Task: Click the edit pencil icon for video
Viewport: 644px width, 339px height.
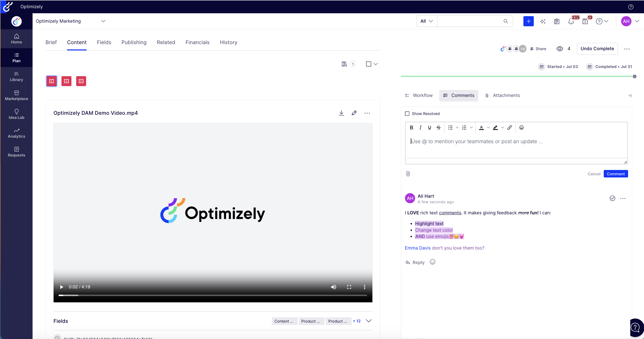Action: [354, 113]
